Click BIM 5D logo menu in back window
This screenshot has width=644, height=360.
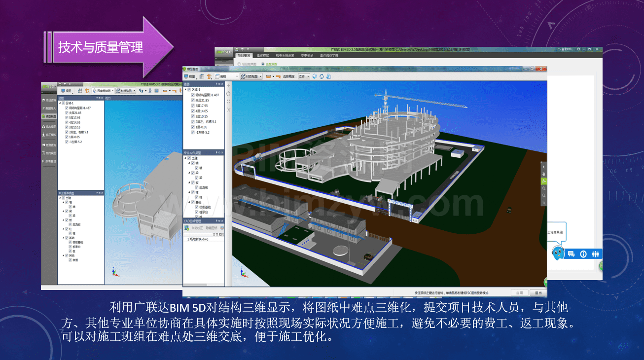click(224, 52)
